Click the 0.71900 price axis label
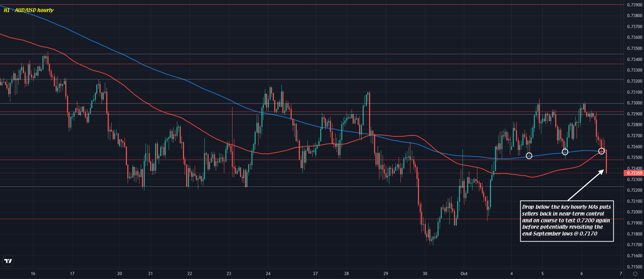Image resolution: width=644 pixels, height=279 pixels. (635, 223)
